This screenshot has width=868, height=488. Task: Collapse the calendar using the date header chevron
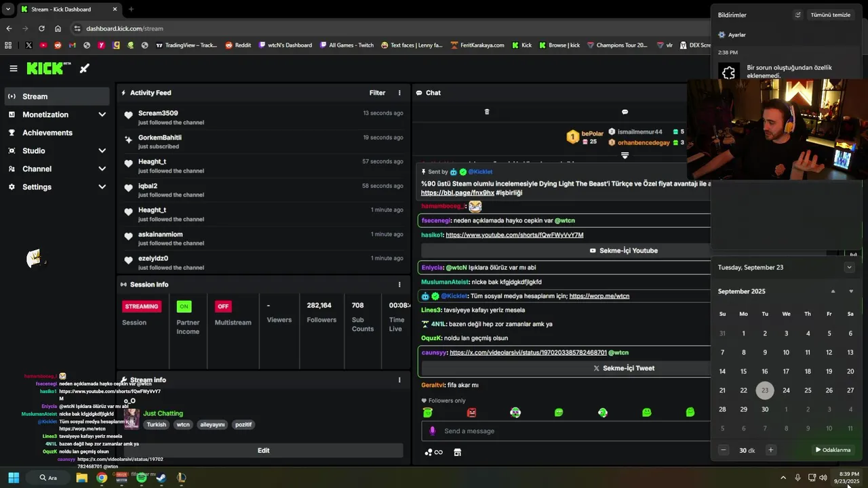[849, 268]
